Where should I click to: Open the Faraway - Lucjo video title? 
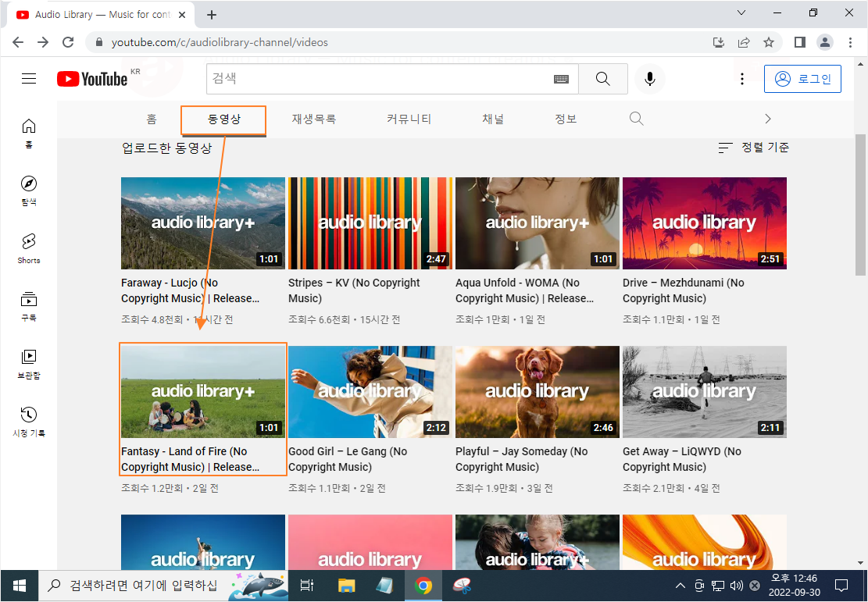pos(191,290)
